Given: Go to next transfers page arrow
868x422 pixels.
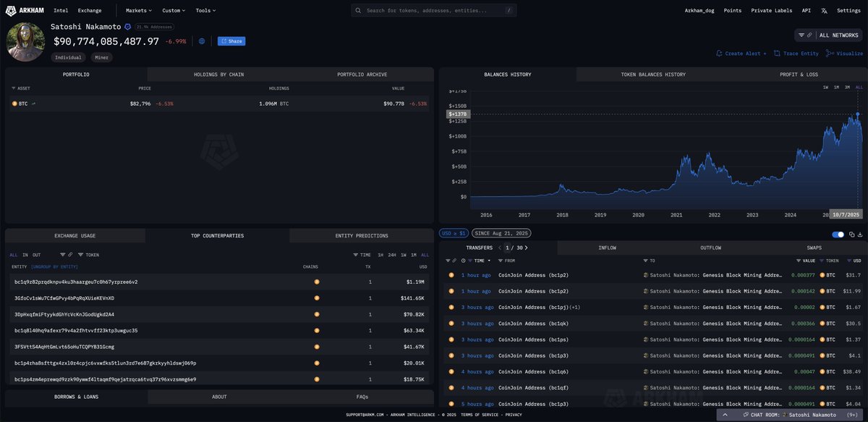Looking at the screenshot, I should [x=526, y=248].
